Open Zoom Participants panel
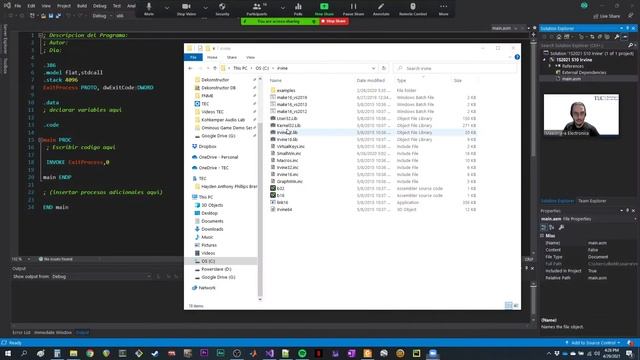640x360 pixels. coord(257,9)
